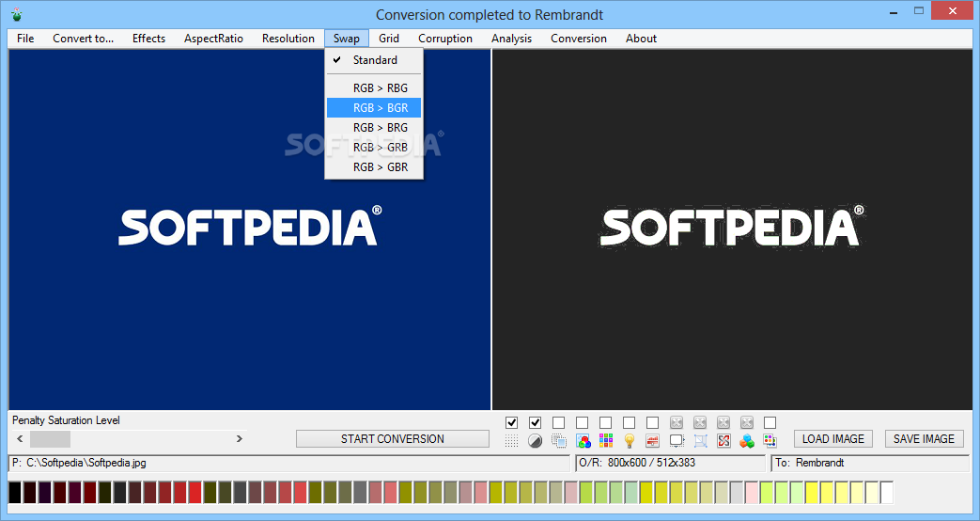The image size is (980, 521).
Task: Open the Corruption menu
Action: pos(445,39)
